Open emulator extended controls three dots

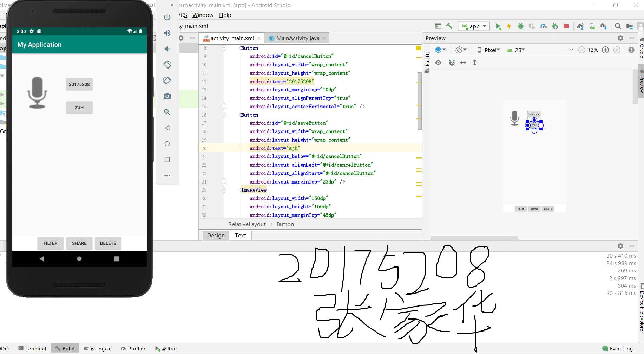(x=167, y=175)
